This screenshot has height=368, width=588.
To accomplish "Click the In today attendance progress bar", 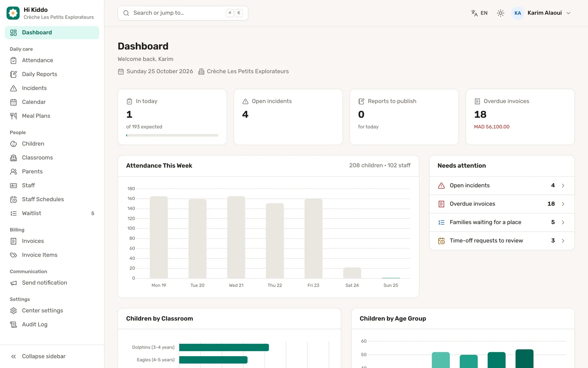I will click(172, 135).
